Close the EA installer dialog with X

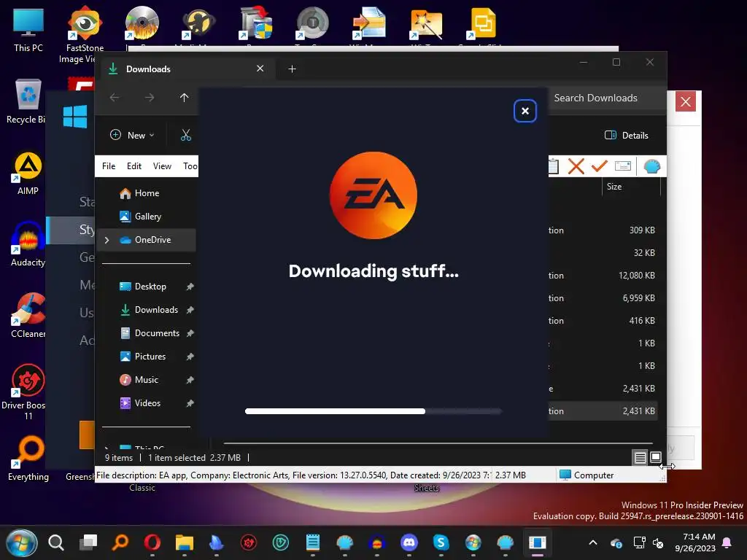[x=525, y=111]
